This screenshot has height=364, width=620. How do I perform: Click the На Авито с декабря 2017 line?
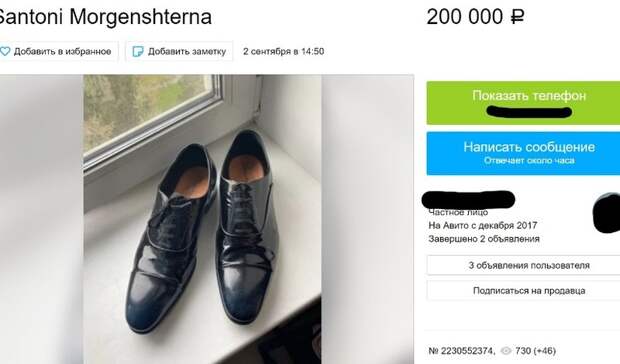pyautogui.click(x=483, y=225)
